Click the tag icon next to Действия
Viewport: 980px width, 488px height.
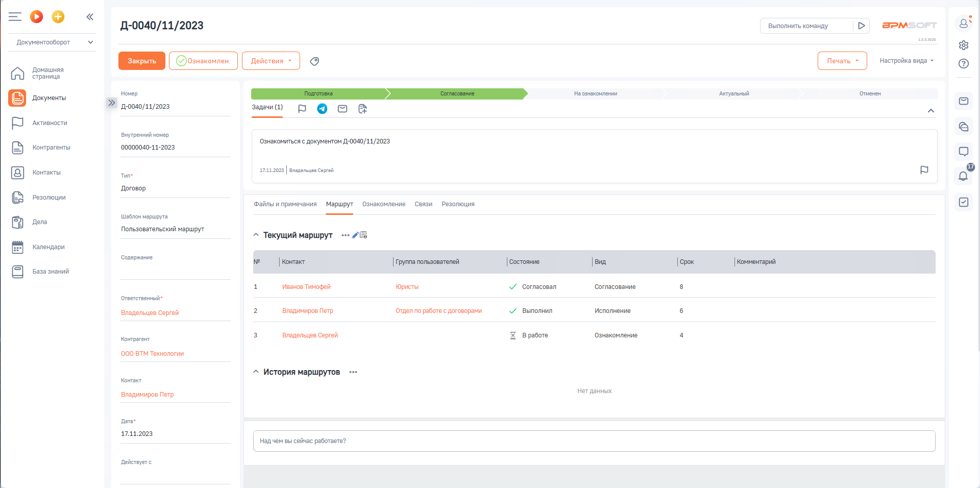pyautogui.click(x=315, y=61)
